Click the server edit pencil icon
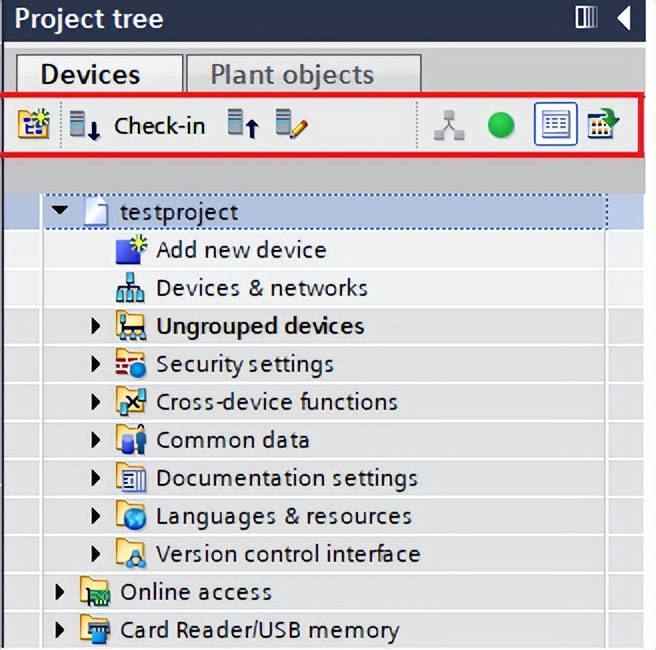 (x=291, y=126)
